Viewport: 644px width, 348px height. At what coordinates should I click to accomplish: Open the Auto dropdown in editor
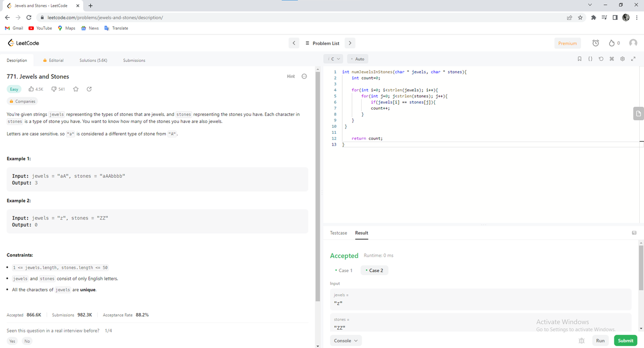[x=357, y=59]
